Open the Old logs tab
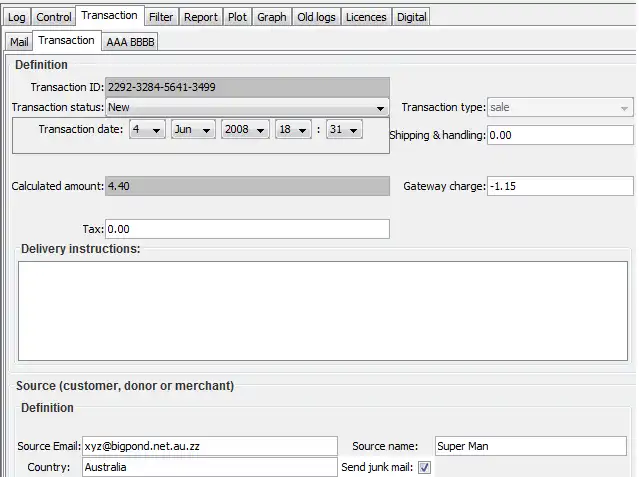 click(x=316, y=17)
